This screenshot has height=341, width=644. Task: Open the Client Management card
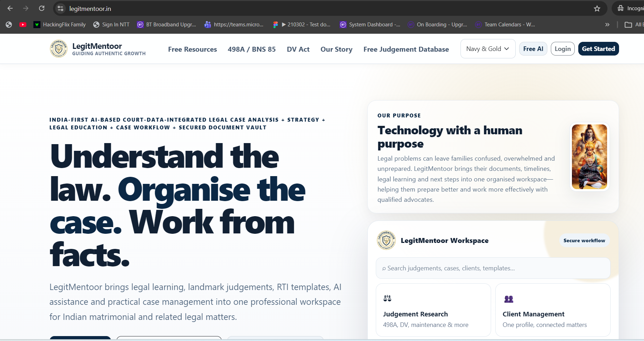(x=553, y=310)
